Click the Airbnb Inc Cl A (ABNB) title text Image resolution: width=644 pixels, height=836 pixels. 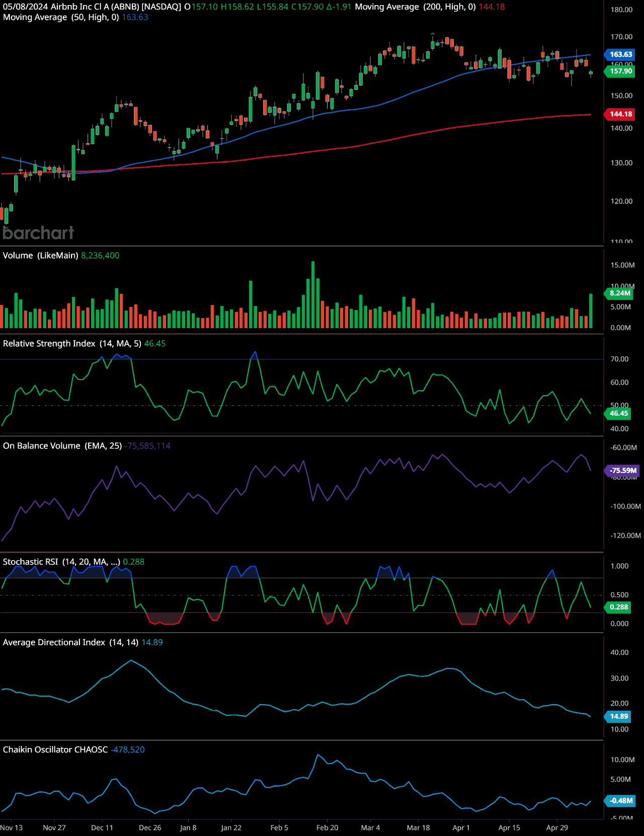[x=95, y=7]
